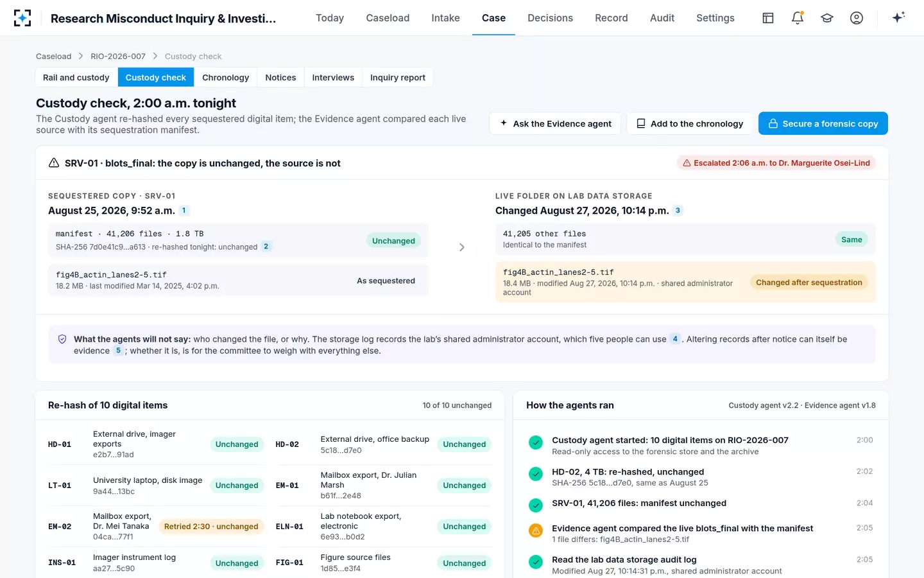Screen dimensions: 924x578
Task: Click Add to the chronology button
Action: tap(690, 123)
